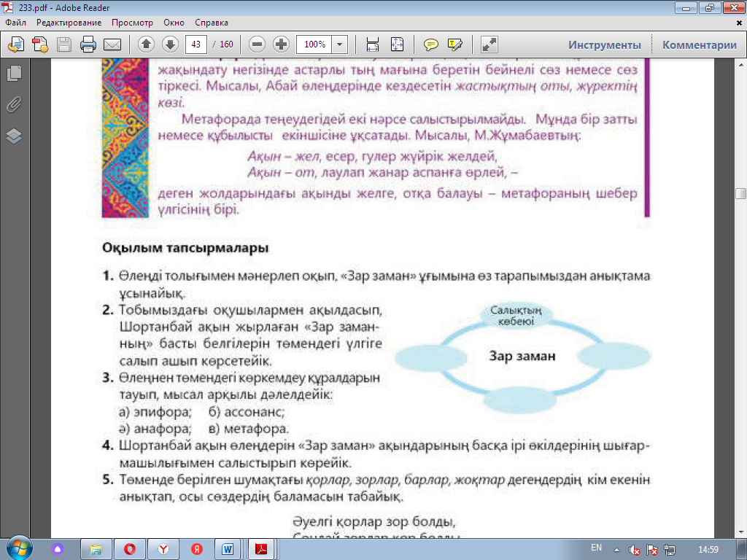The width and height of the screenshot is (747, 560).
Task: Go to next page with down arrow
Action: click(x=170, y=44)
